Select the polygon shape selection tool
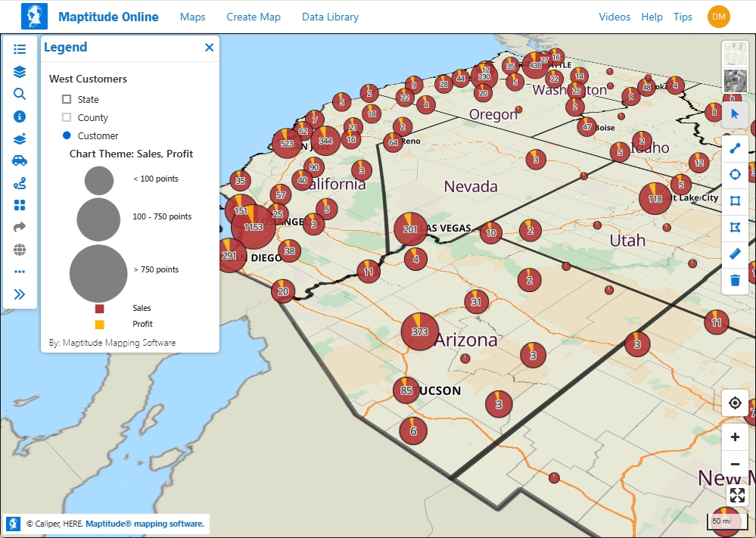Screen dimensions: 756x538 (735, 227)
